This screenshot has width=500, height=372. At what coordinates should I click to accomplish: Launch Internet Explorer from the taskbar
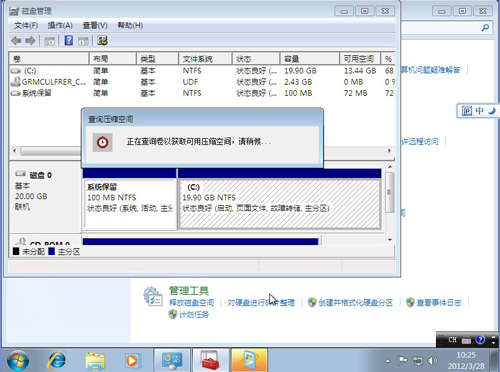pos(57,360)
